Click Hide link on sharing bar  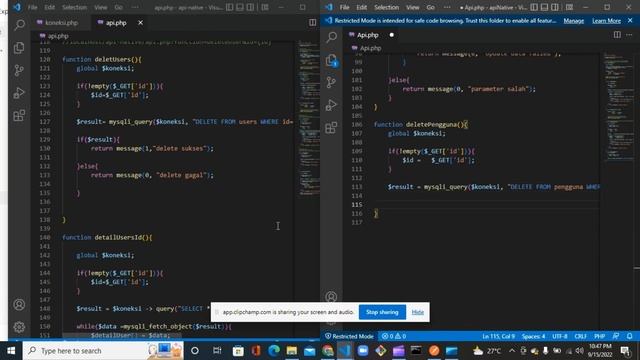pos(417,312)
